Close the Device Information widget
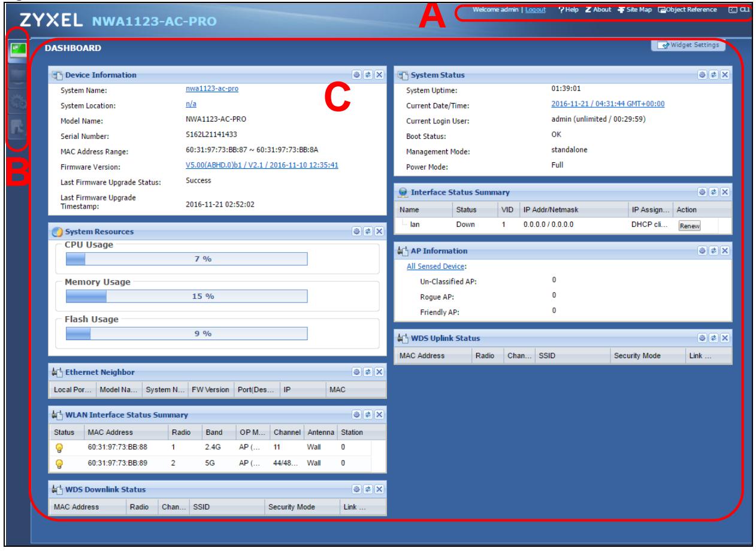The height and width of the screenshot is (551, 756). [x=378, y=75]
